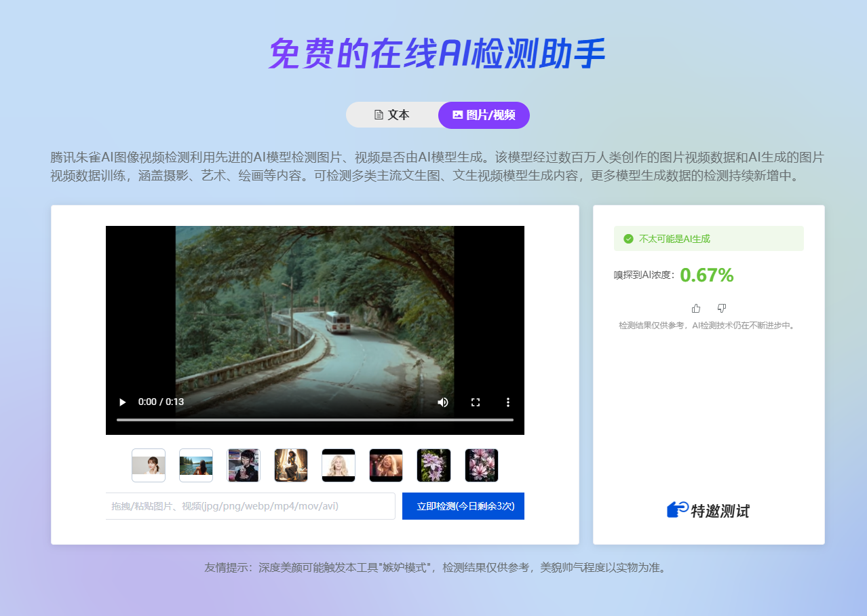
Task: Give thumbs up feedback on result
Action: pyautogui.click(x=695, y=308)
